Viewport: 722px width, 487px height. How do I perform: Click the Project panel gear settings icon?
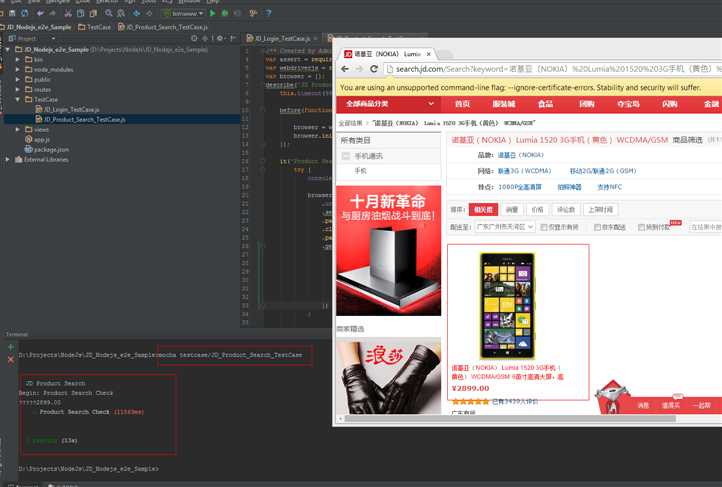220,39
